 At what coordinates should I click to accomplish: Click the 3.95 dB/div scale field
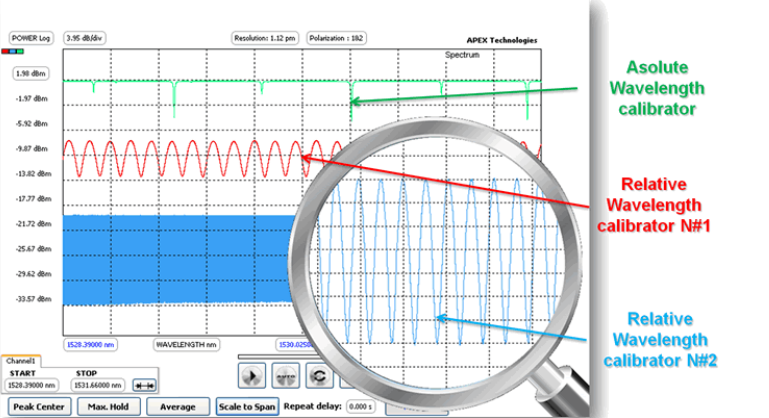[84, 38]
